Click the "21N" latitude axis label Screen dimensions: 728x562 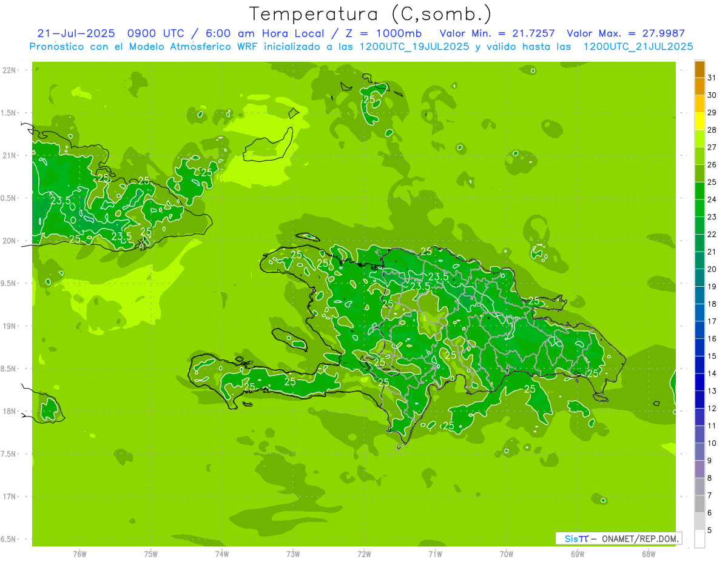pos(10,156)
